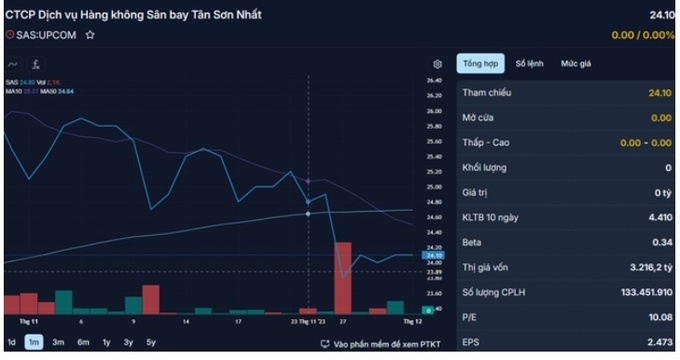Click the monitor icon beside Vào phần mềm
Image resolution: width=680 pixels, height=360 pixels.
pyautogui.click(x=325, y=344)
